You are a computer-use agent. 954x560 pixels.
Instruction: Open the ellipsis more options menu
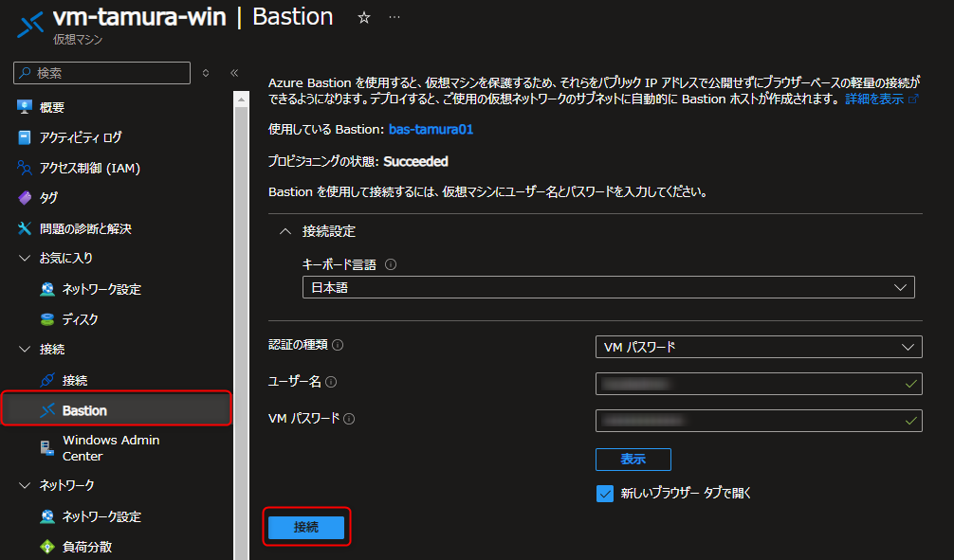394,17
